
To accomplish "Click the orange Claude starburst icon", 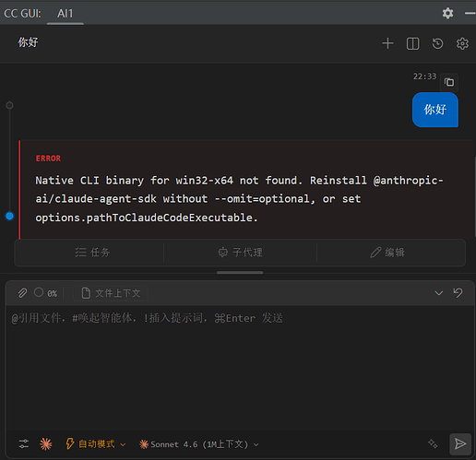I will point(46,444).
